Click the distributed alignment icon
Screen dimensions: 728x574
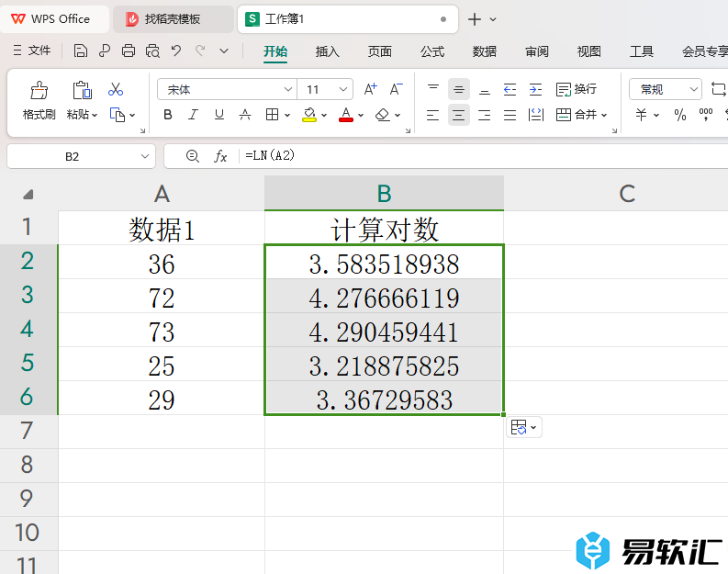(536, 115)
